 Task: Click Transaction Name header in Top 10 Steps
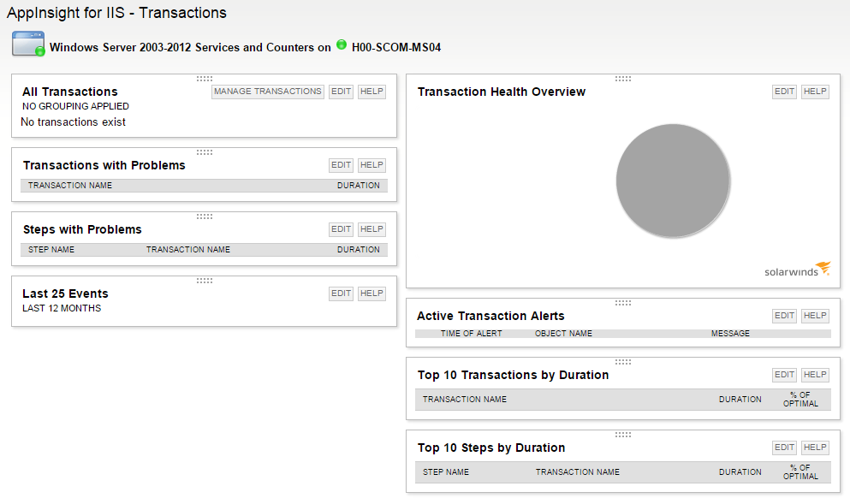(x=577, y=472)
